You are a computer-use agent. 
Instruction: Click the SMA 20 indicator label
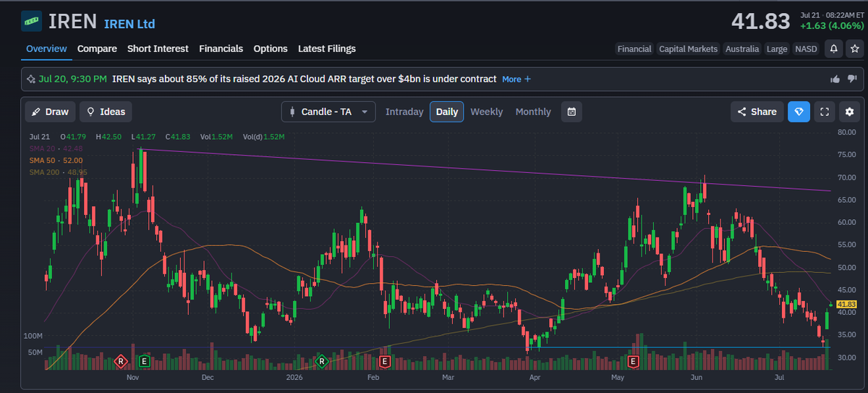(56, 148)
